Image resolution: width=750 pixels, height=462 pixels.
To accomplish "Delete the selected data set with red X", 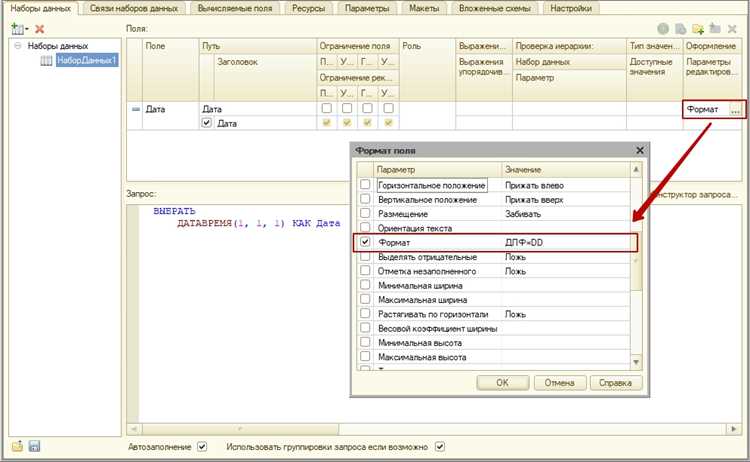I will pyautogui.click(x=40, y=29).
